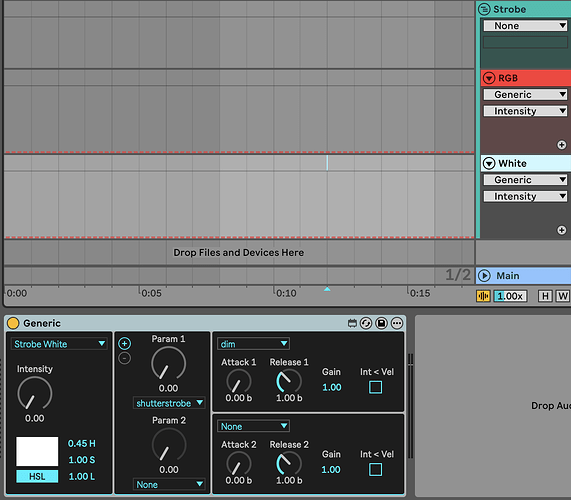Toggle the automation mode icon beside 1.00x
This screenshot has width=571, height=500.
tap(483, 296)
